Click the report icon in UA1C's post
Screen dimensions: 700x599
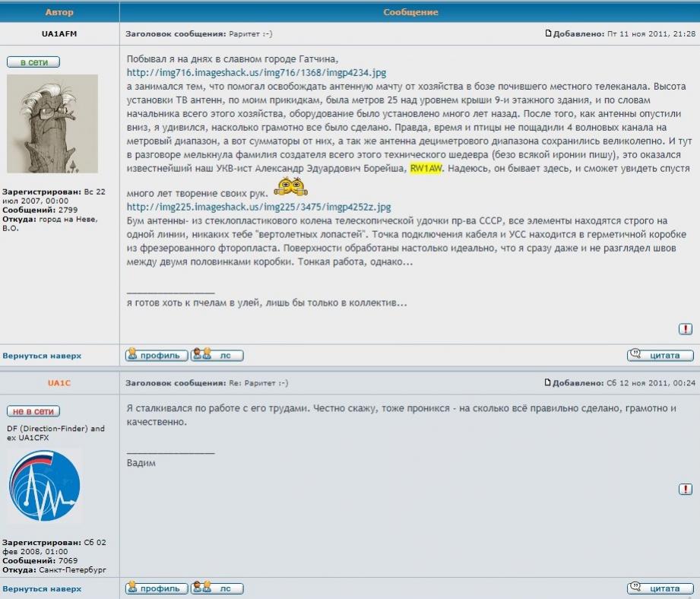685,490
